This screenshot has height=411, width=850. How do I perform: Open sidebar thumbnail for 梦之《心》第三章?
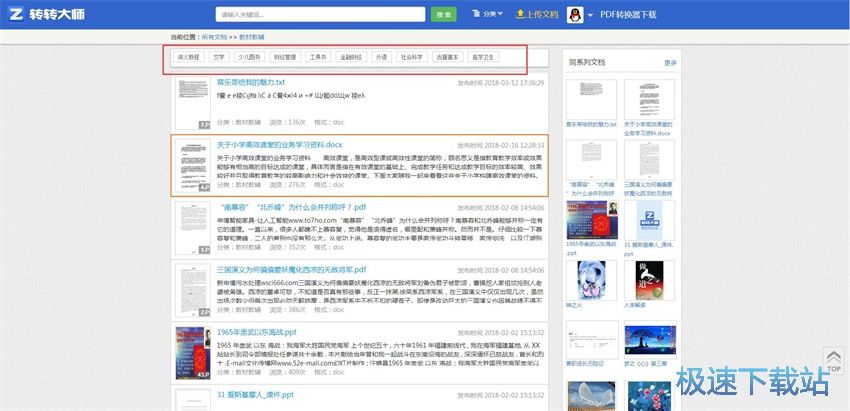[x=649, y=341]
